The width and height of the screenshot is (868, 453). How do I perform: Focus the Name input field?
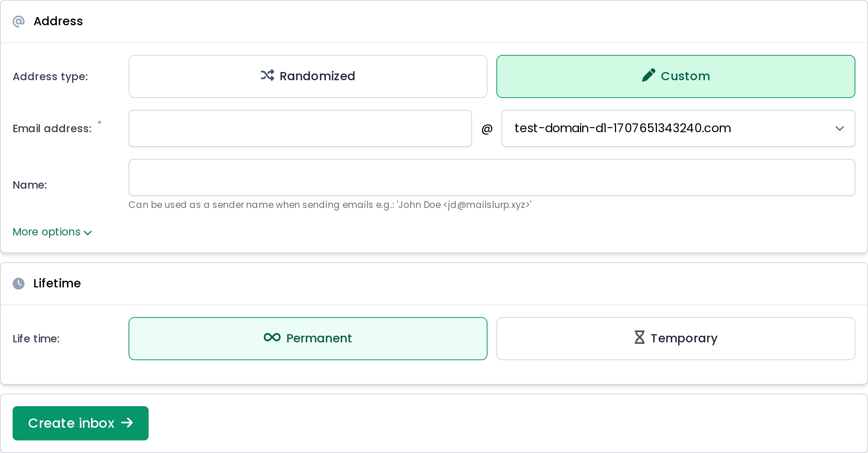click(491, 177)
